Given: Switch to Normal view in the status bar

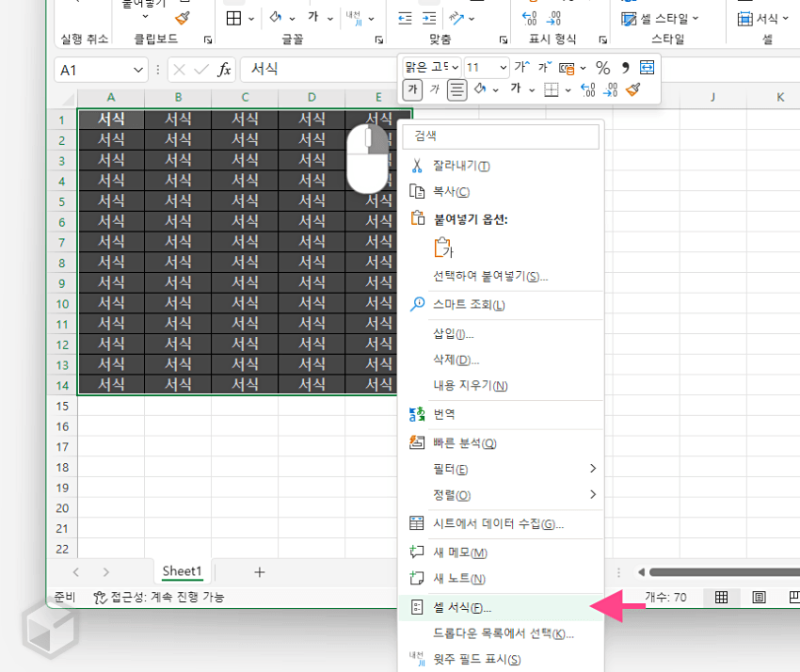Looking at the screenshot, I should [x=722, y=597].
